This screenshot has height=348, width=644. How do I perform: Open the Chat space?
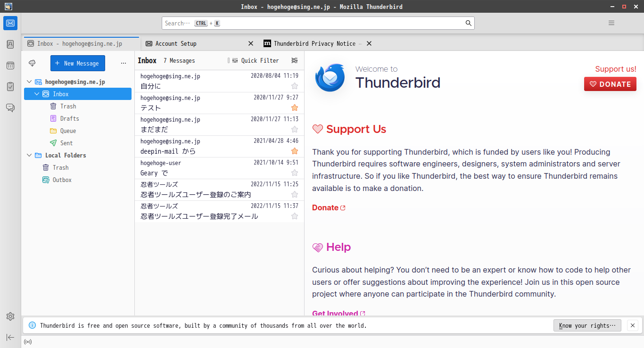pyautogui.click(x=10, y=108)
